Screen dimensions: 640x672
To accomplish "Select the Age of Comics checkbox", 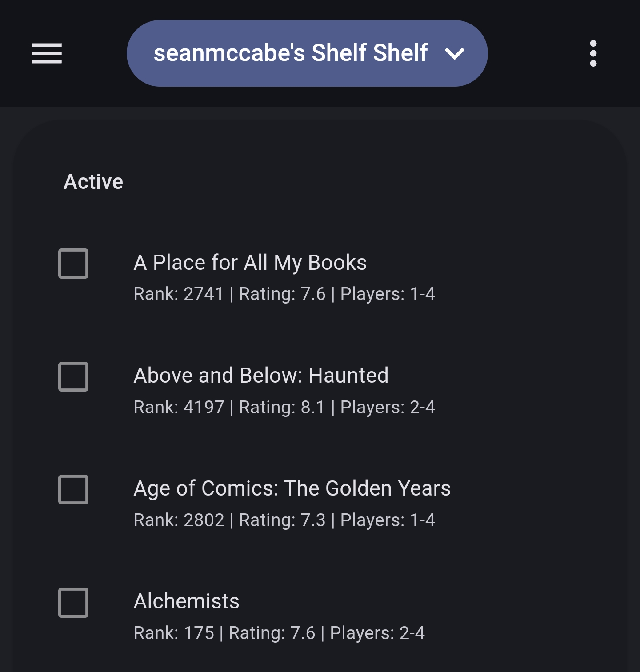I will point(73,489).
